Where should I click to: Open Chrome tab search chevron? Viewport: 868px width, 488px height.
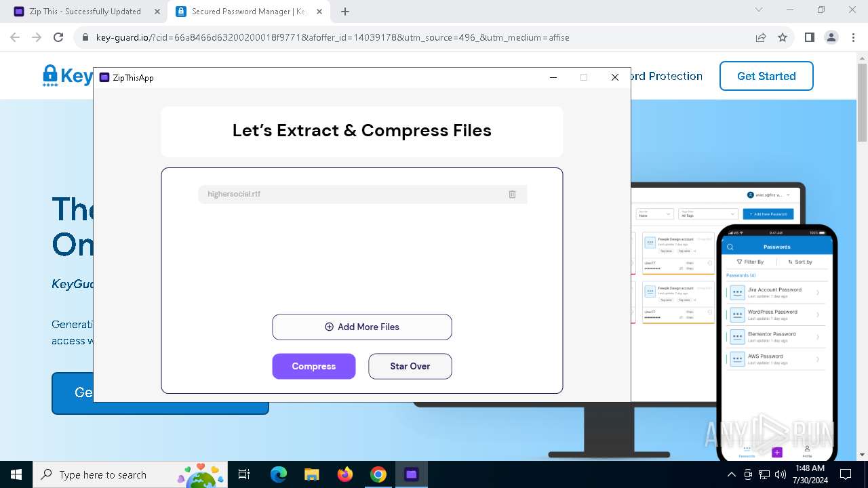759,9
